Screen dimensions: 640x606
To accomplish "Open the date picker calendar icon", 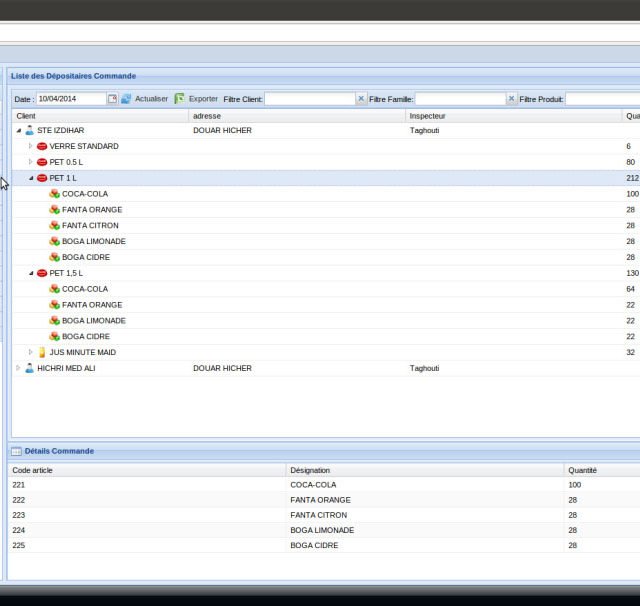I will pyautogui.click(x=113, y=99).
